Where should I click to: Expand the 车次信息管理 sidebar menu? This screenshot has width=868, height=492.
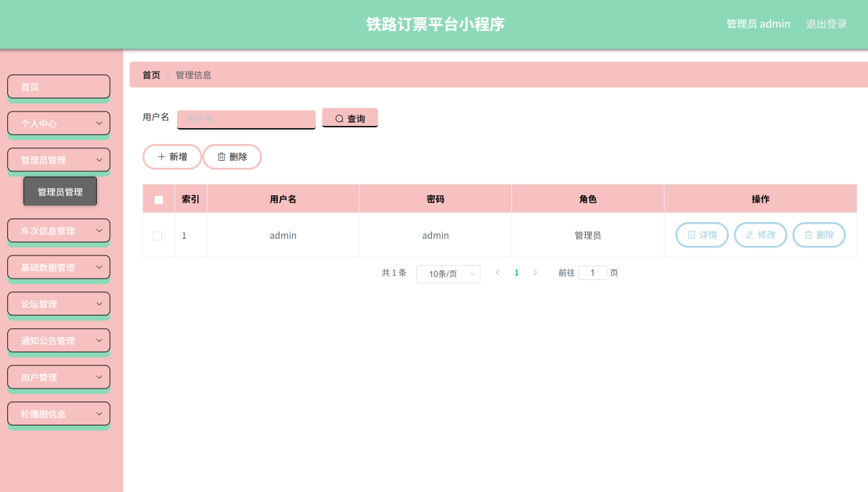click(59, 231)
